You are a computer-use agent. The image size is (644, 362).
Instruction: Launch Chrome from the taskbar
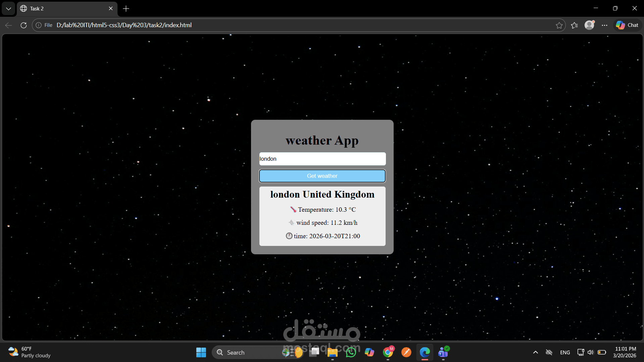(388, 352)
